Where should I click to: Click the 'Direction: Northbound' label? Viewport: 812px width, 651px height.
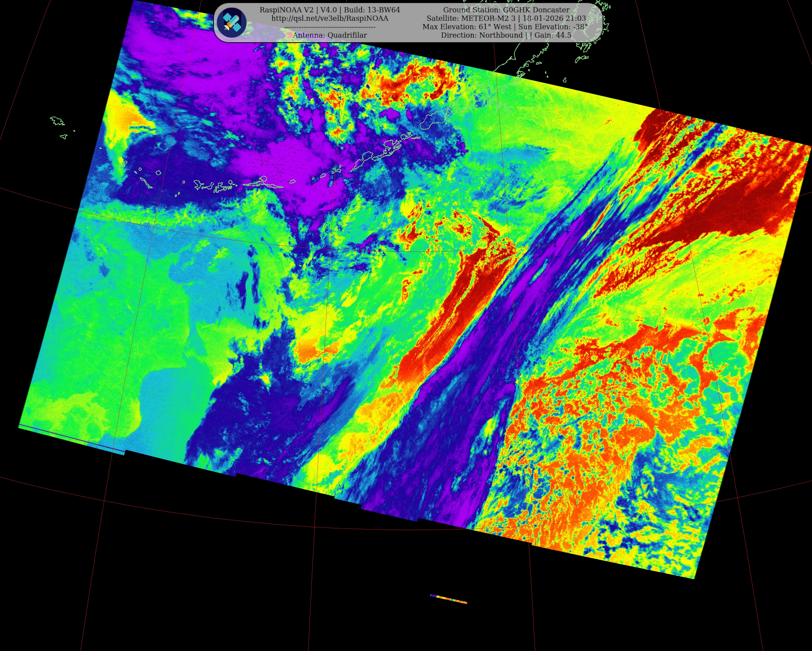click(x=482, y=35)
